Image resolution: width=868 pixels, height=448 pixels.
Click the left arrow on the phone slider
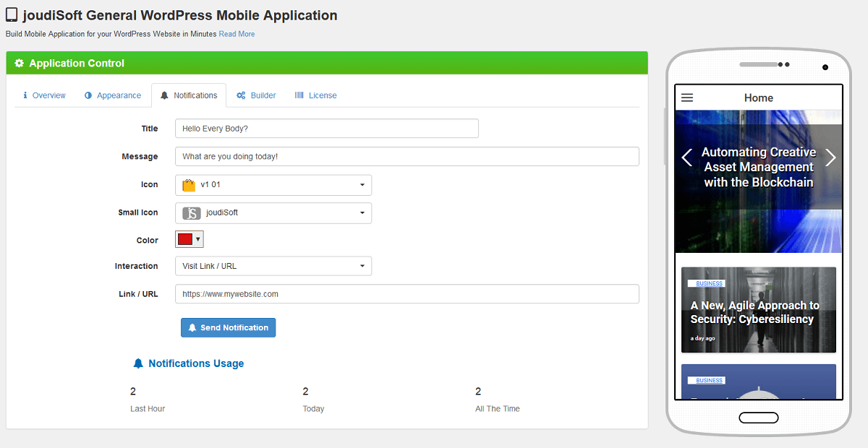[687, 157]
